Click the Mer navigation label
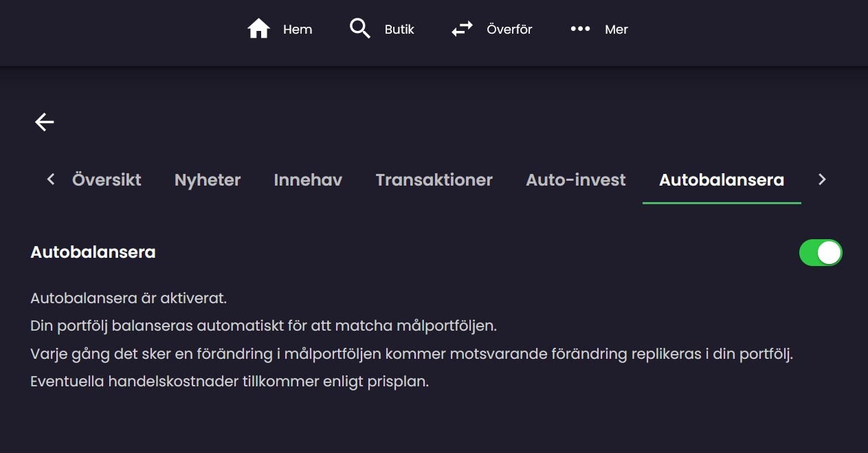Image resolution: width=868 pixels, height=453 pixels. click(616, 30)
